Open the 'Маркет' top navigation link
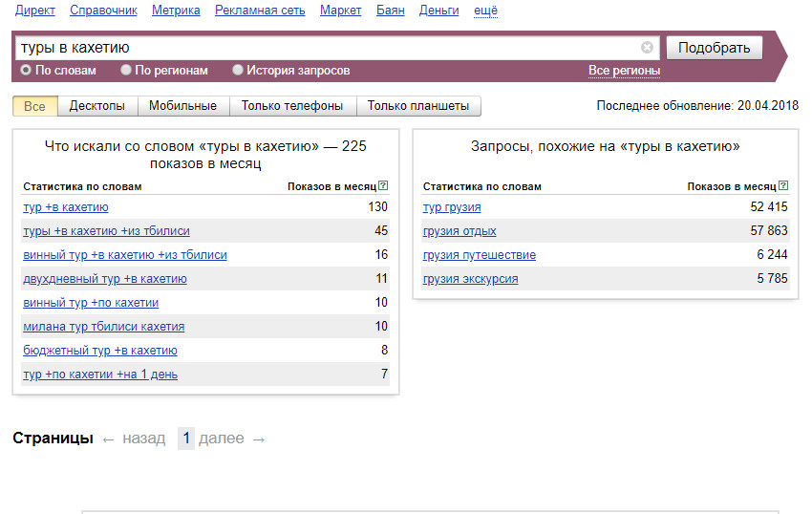This screenshot has width=812, height=514. 341,10
